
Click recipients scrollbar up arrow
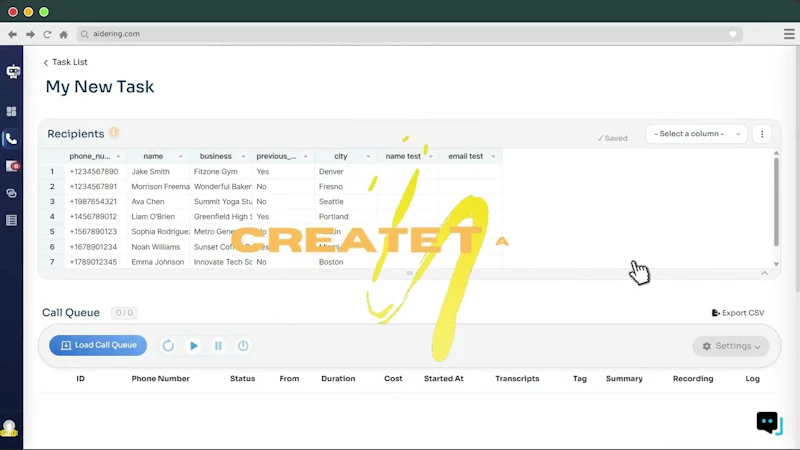click(776, 153)
